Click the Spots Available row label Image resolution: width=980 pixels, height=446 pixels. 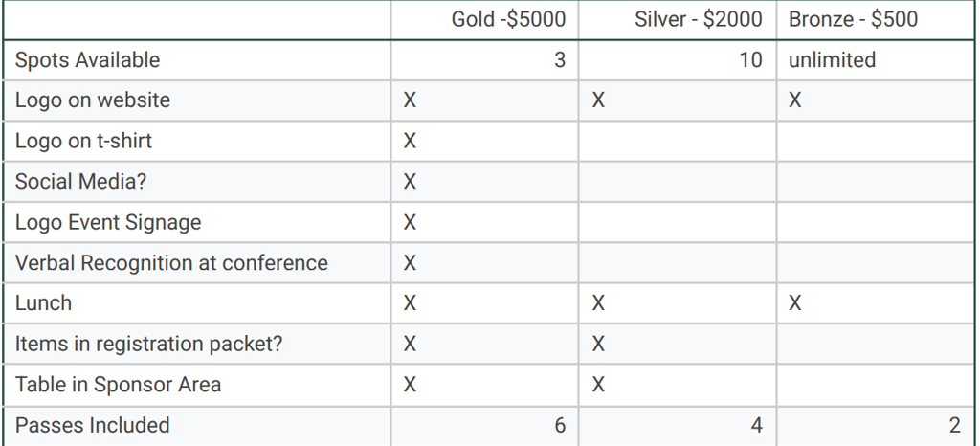(x=88, y=60)
